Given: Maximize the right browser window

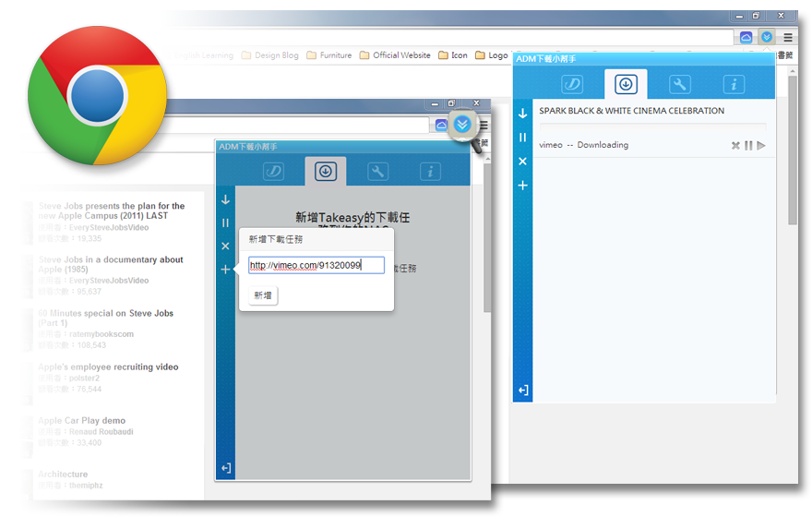Looking at the screenshot, I should coord(756,16).
